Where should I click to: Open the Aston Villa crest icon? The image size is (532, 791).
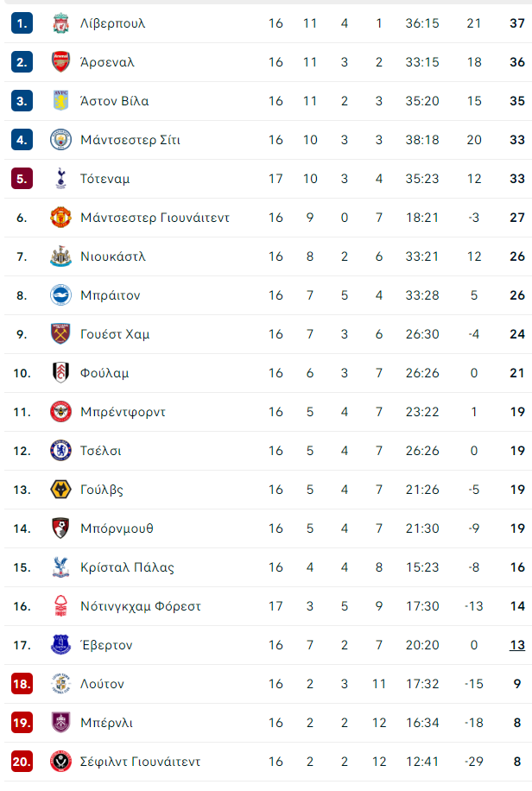[x=60, y=101]
